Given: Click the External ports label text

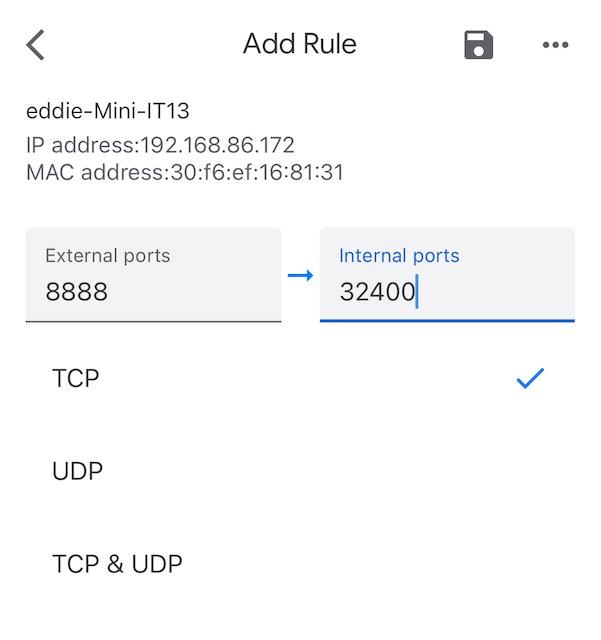Looking at the screenshot, I should (x=108, y=256).
